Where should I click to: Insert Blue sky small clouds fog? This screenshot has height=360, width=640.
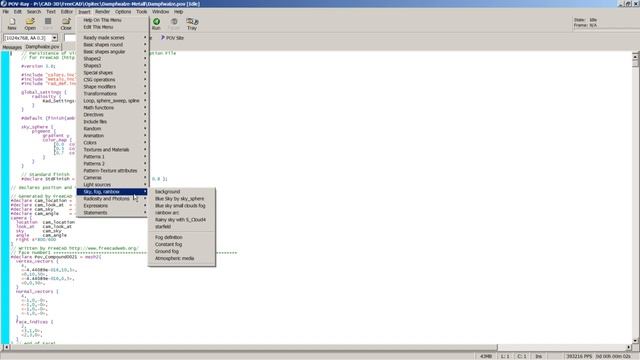[182, 206]
